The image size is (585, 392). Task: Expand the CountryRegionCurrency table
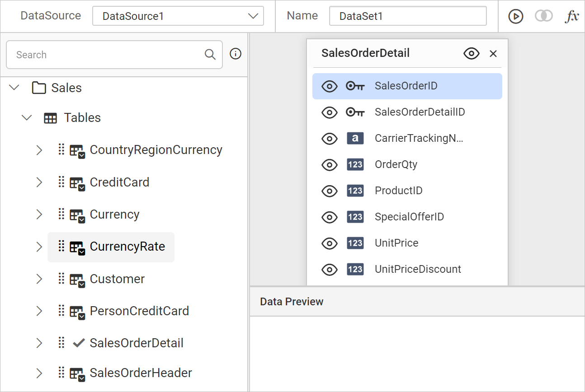(x=39, y=150)
